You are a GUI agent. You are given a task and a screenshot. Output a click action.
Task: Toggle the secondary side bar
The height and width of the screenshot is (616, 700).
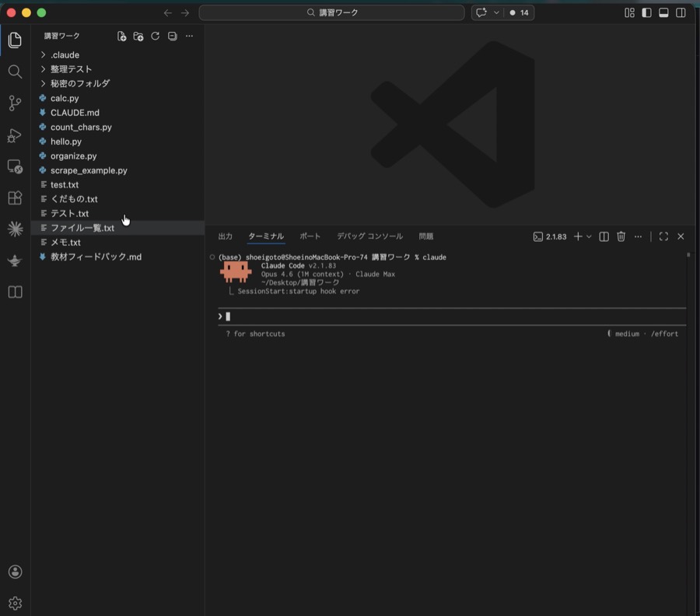[681, 12]
